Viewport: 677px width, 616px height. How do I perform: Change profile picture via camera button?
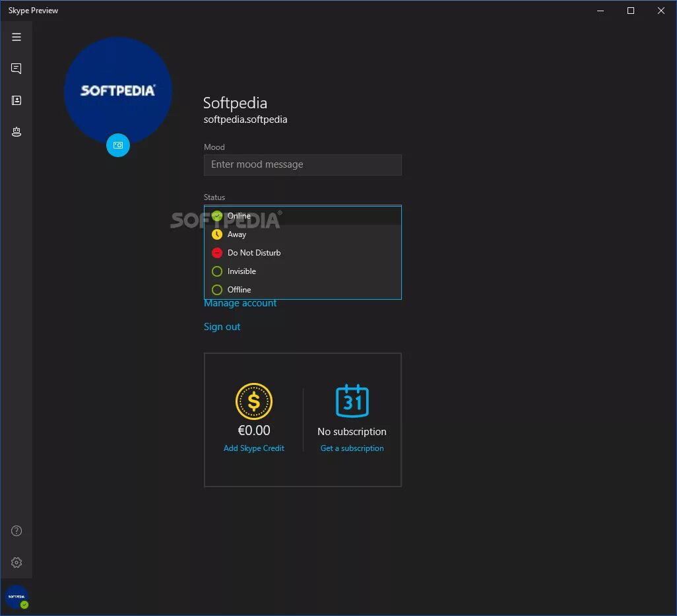pyautogui.click(x=118, y=145)
